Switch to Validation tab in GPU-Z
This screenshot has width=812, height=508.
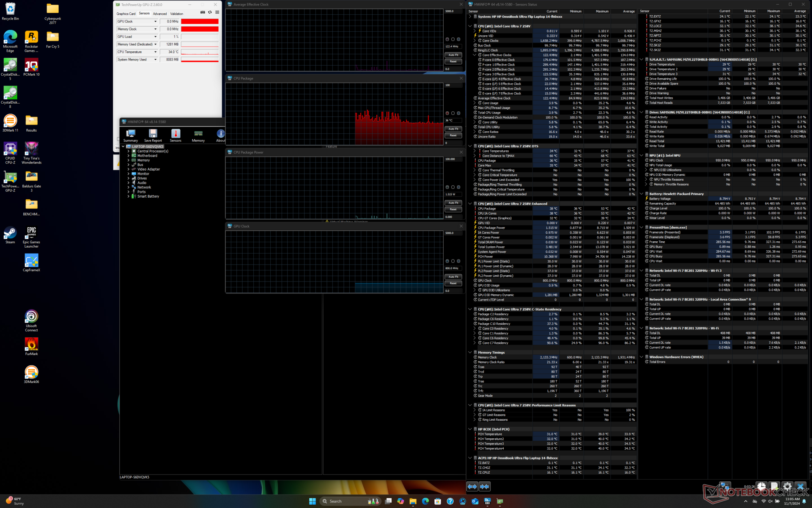[177, 14]
